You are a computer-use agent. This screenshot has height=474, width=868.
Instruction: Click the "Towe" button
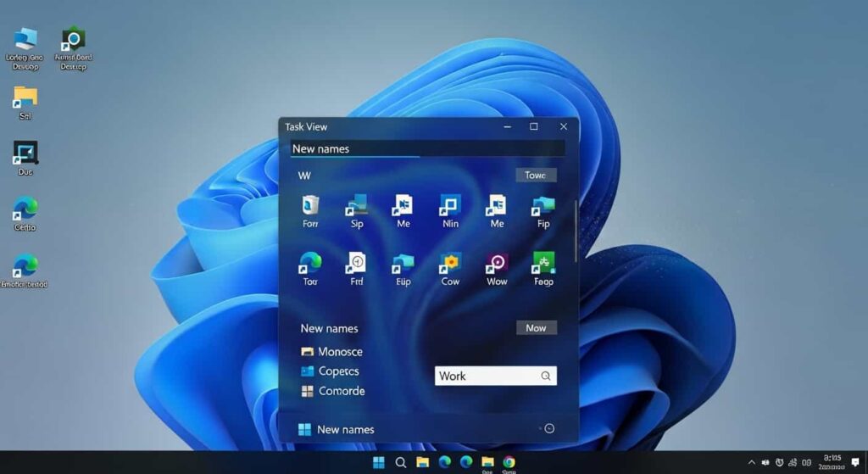536,176
